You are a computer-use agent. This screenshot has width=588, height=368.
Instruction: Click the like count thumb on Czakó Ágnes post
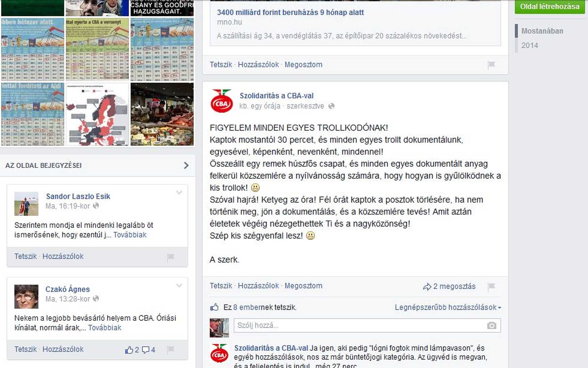pos(132,350)
